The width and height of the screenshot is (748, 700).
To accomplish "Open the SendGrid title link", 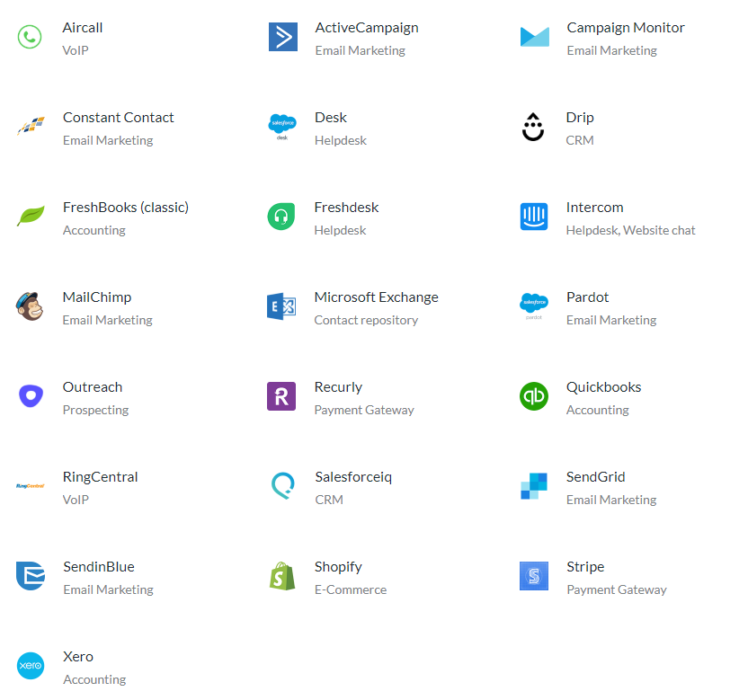I will pyautogui.click(x=596, y=477).
